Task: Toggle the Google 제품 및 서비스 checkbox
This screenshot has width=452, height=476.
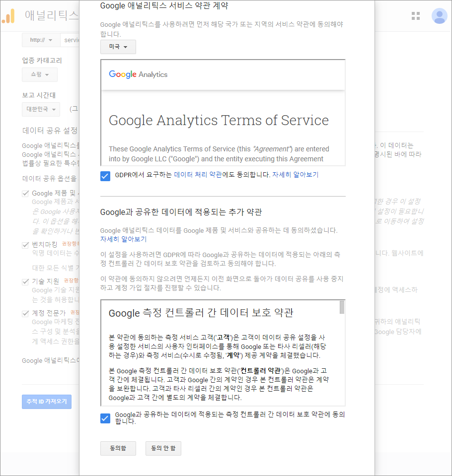Action: (x=25, y=194)
